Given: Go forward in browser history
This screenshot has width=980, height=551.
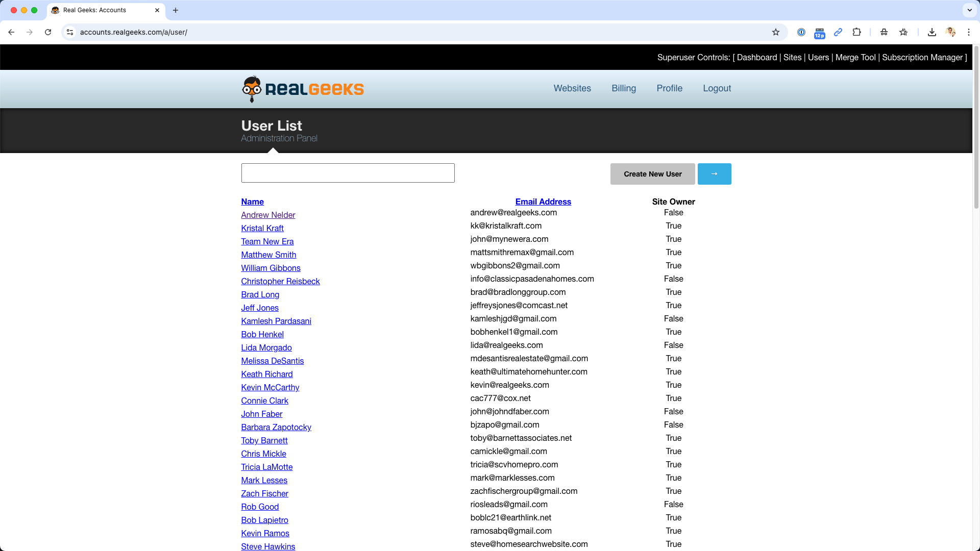Looking at the screenshot, I should pyautogui.click(x=30, y=32).
